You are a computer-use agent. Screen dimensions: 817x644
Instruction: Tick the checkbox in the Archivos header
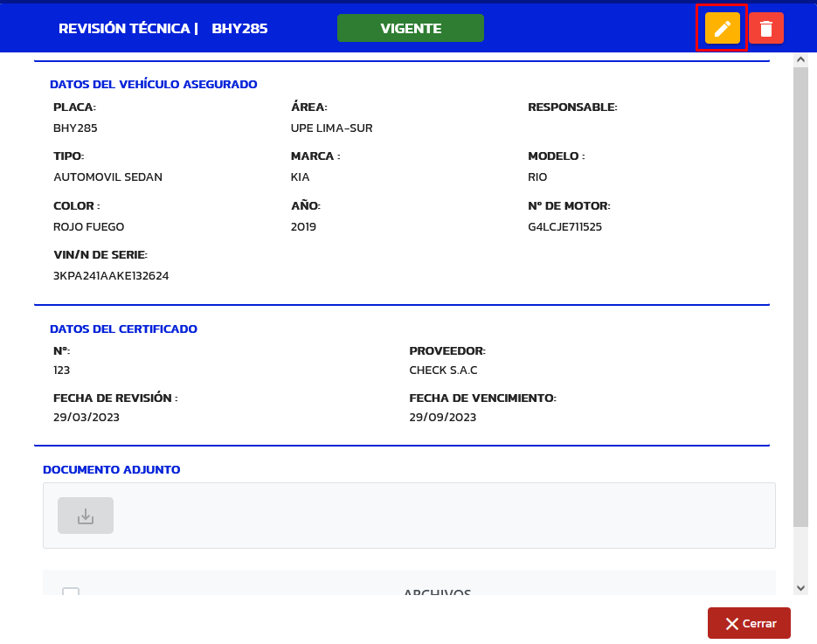pos(71,592)
